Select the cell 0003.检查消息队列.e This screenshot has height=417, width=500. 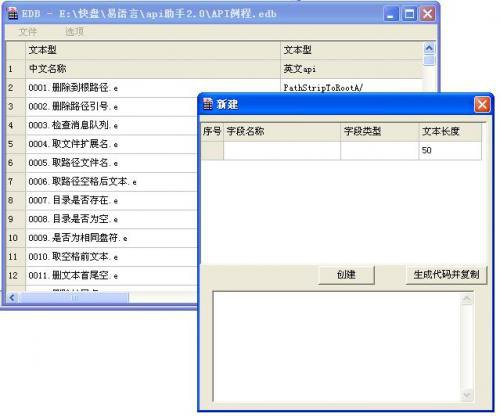click(x=111, y=125)
